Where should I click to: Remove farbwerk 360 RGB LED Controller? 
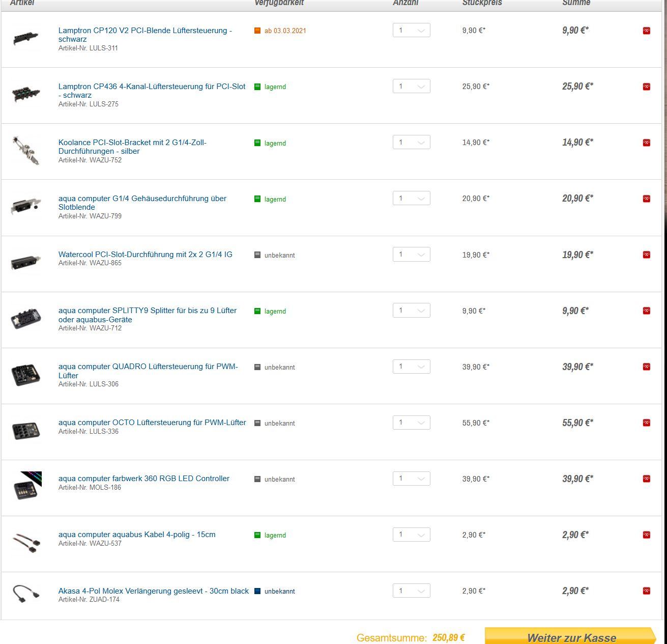tap(646, 479)
